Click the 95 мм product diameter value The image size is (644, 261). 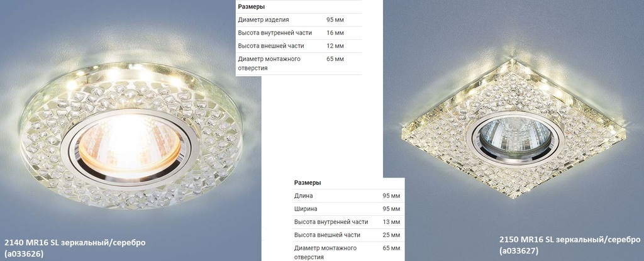(x=335, y=19)
